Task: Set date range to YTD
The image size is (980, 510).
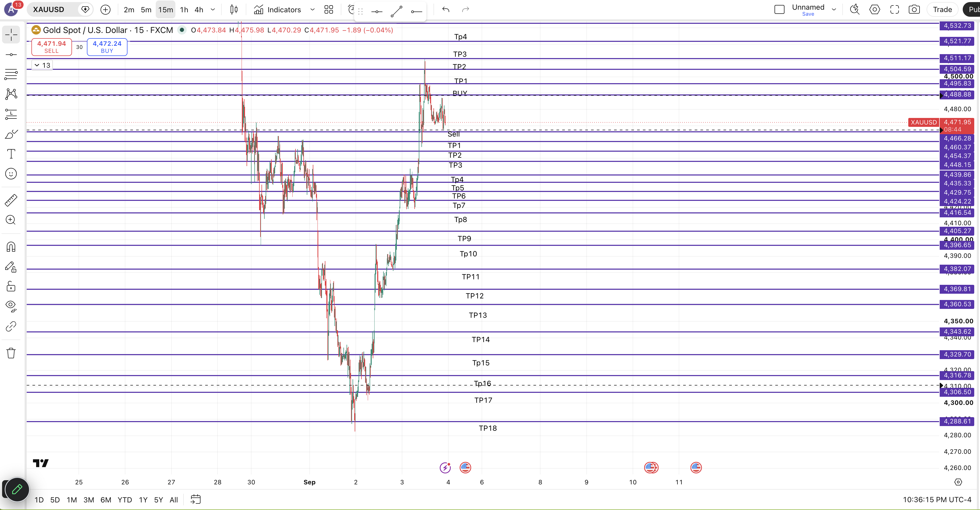Action: [x=124, y=500]
